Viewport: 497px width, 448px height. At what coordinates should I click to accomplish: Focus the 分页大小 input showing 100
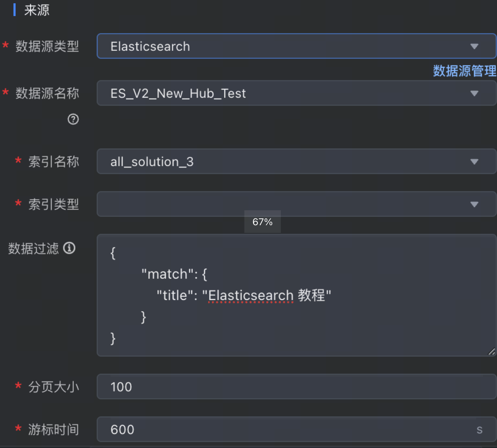tap(296, 387)
